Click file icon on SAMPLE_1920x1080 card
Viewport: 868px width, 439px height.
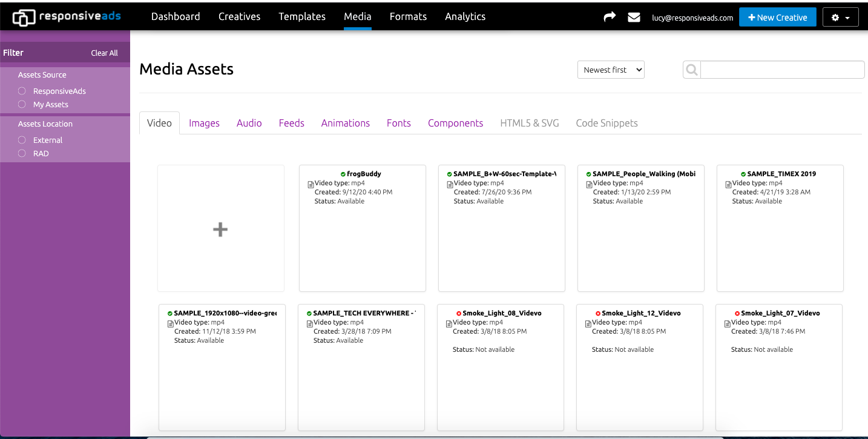click(171, 324)
